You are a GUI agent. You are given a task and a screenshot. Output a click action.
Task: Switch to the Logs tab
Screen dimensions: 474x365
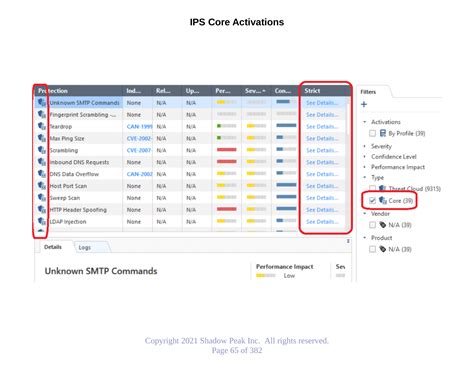click(x=85, y=247)
